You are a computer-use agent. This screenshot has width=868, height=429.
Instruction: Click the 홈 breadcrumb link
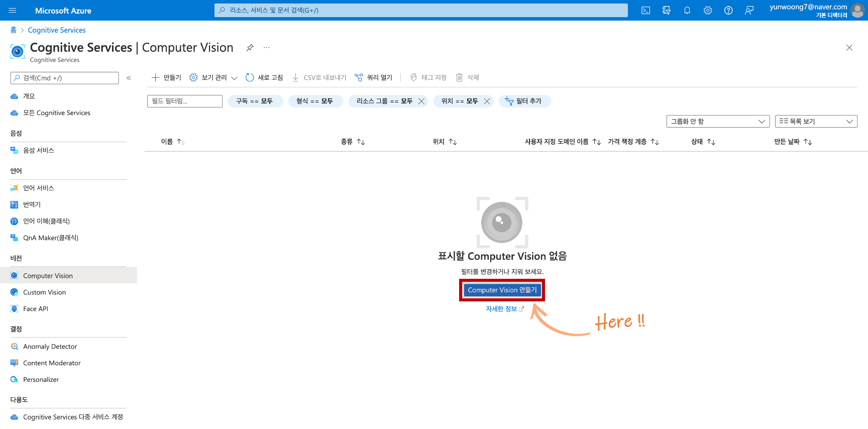coord(14,30)
